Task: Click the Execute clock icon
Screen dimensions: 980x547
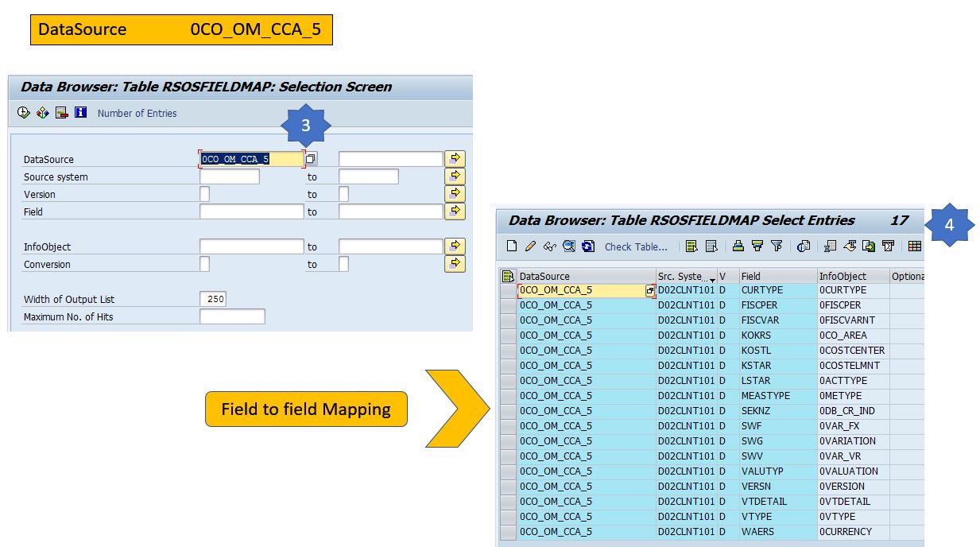Action: pyautogui.click(x=24, y=113)
